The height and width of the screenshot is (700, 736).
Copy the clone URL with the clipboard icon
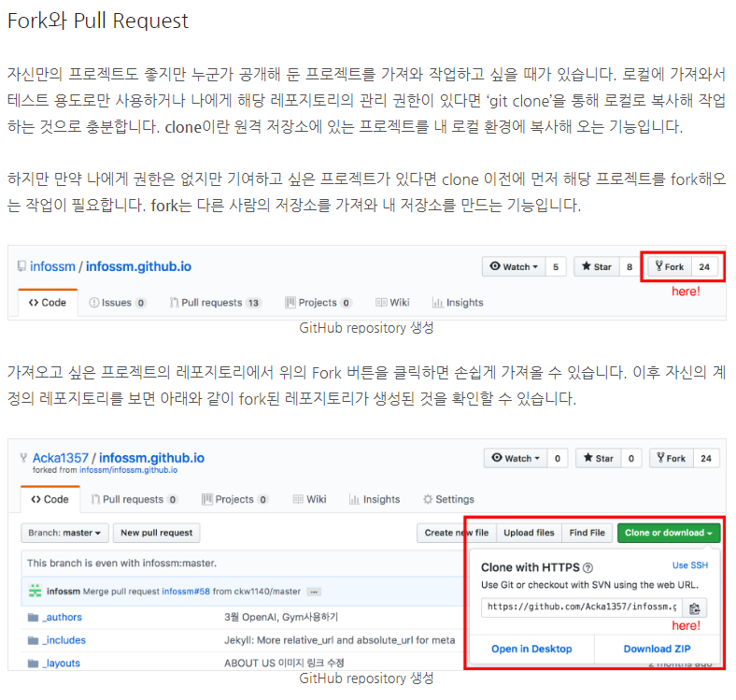click(x=695, y=607)
